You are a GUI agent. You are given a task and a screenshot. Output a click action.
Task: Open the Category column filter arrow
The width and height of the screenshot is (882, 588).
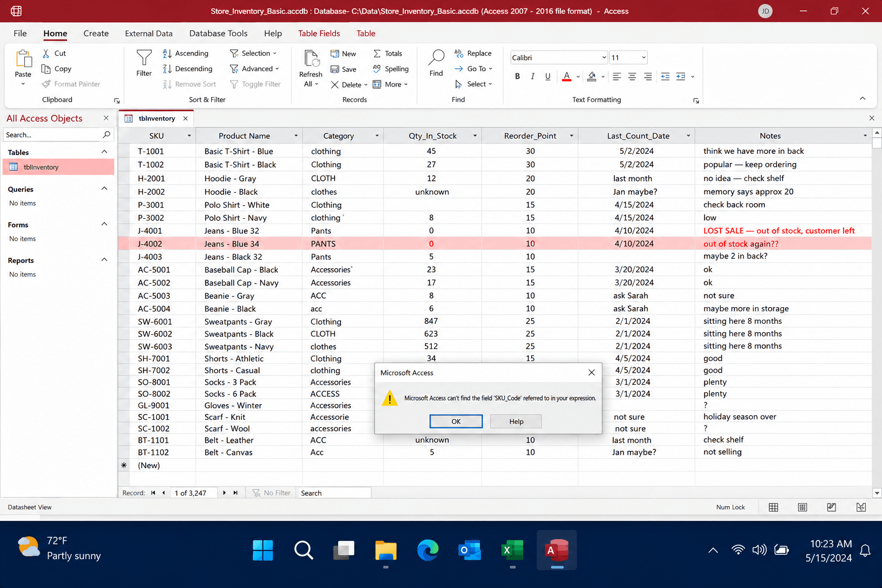coord(377,136)
